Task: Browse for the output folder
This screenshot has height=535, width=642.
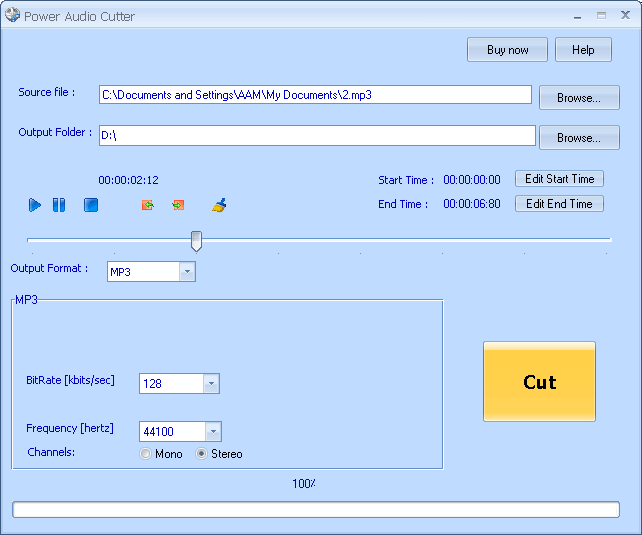Action: [579, 138]
